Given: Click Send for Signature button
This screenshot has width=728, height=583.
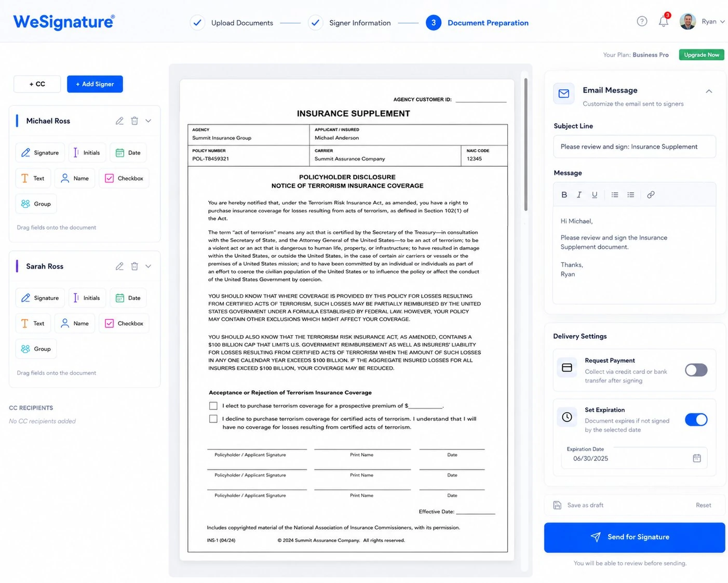Looking at the screenshot, I should point(635,537).
